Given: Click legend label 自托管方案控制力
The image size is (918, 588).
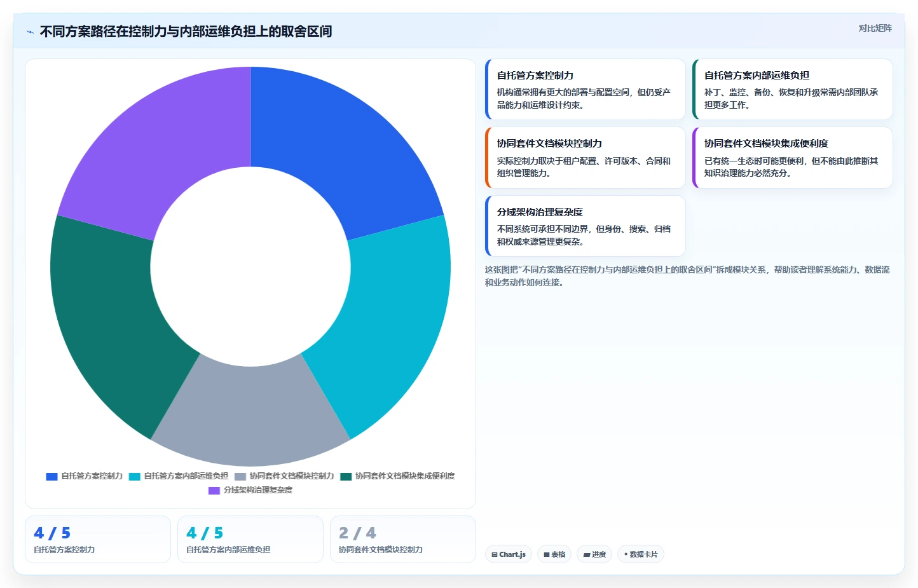Looking at the screenshot, I should tap(92, 476).
